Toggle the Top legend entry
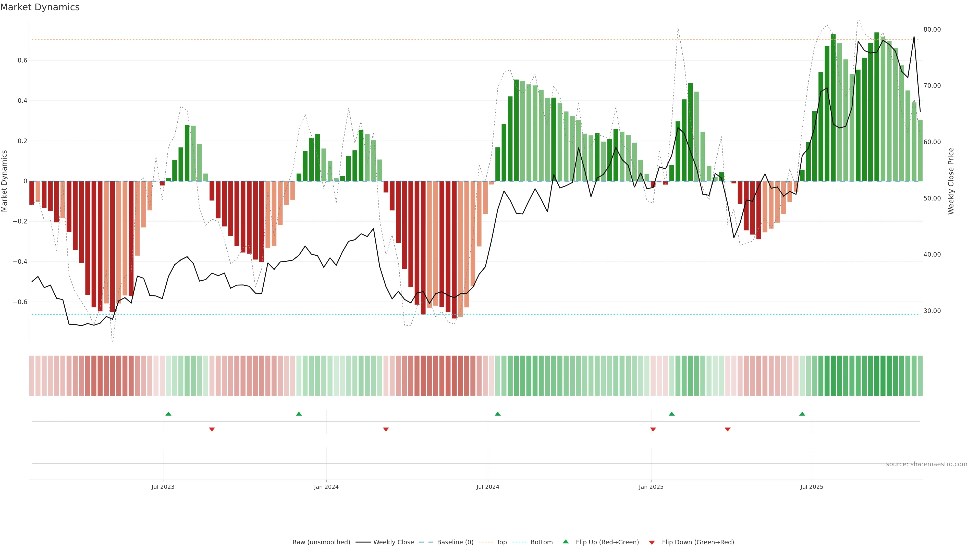The height and width of the screenshot is (551, 980). [x=501, y=542]
